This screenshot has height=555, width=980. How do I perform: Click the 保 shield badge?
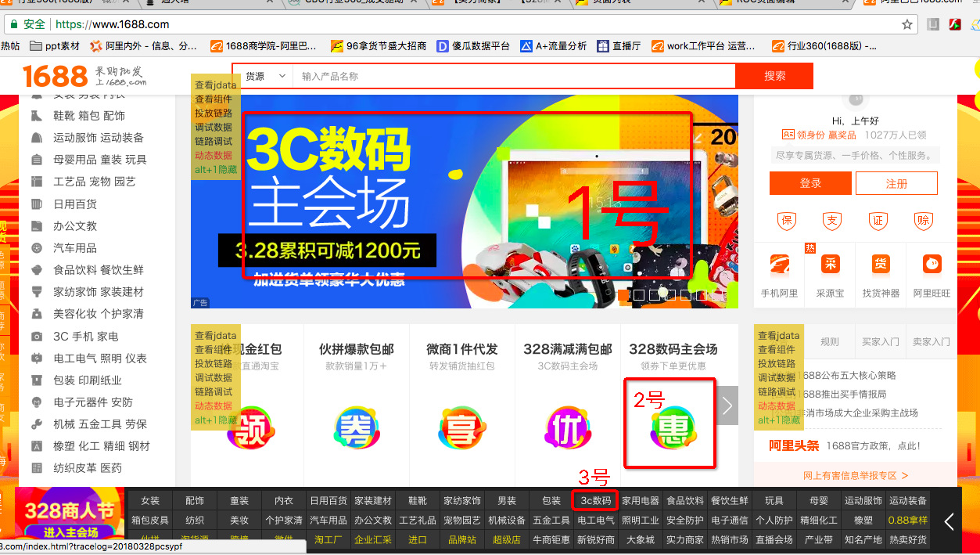[x=786, y=221]
